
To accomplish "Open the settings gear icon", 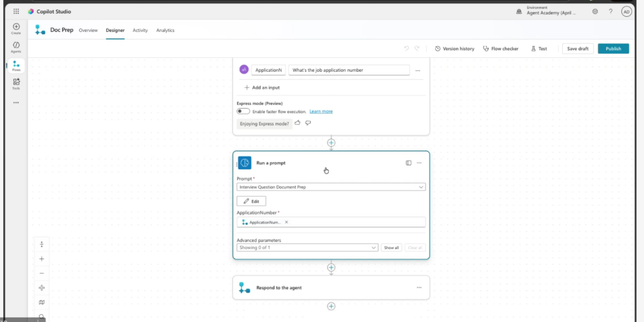I will click(595, 11).
